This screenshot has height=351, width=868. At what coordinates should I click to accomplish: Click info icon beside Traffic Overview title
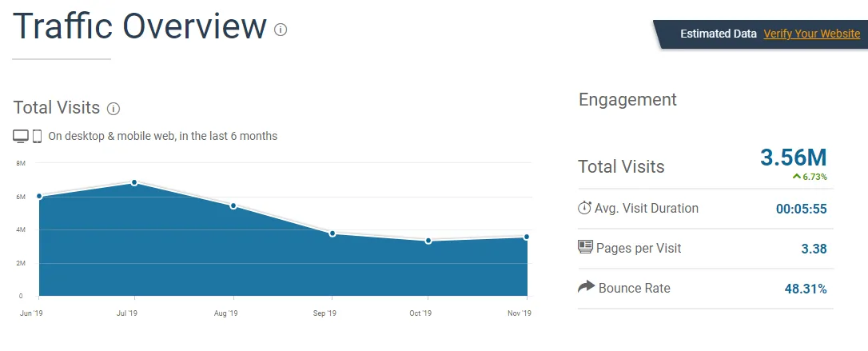[x=281, y=30]
